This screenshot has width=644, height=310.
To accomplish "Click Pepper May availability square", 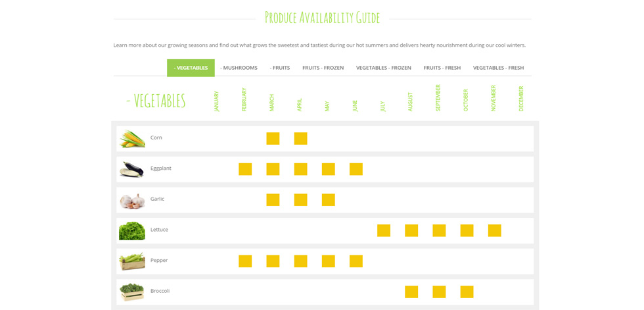I will (328, 261).
